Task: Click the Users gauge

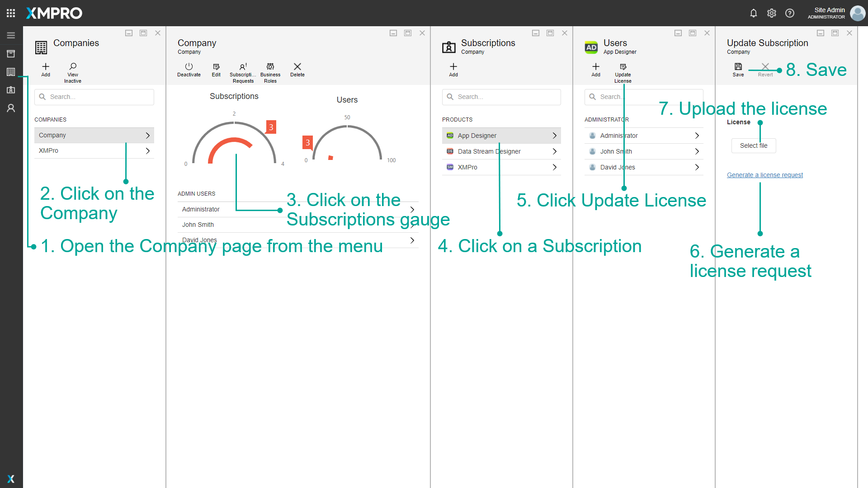Action: pos(347,142)
